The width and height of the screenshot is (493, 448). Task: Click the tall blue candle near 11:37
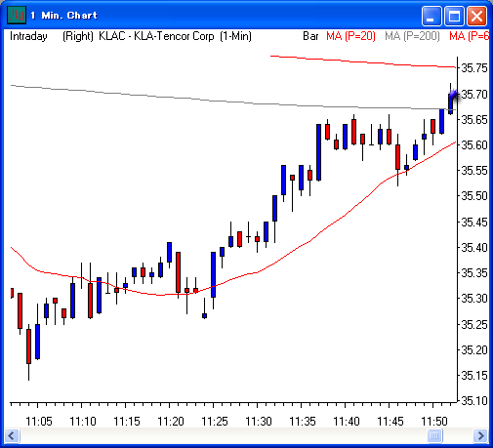click(318, 152)
